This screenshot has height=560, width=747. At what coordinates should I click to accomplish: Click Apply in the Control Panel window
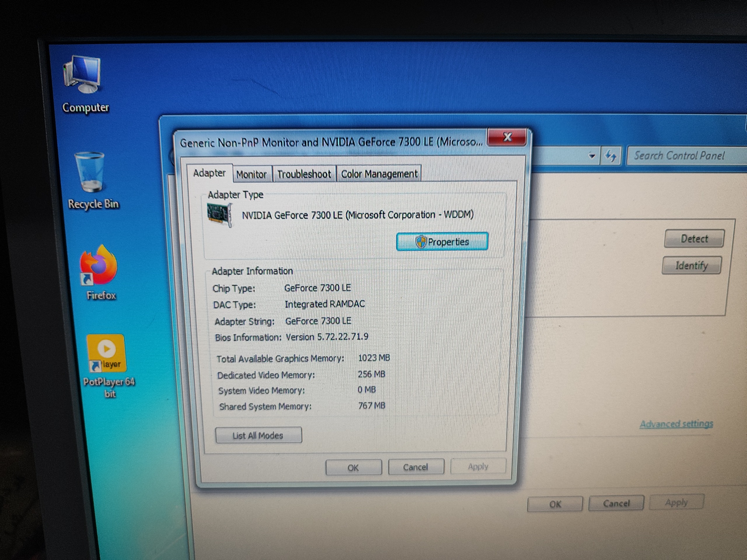tap(676, 502)
